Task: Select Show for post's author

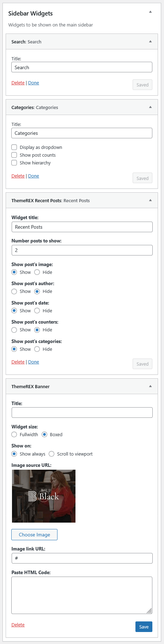Action: (14, 291)
